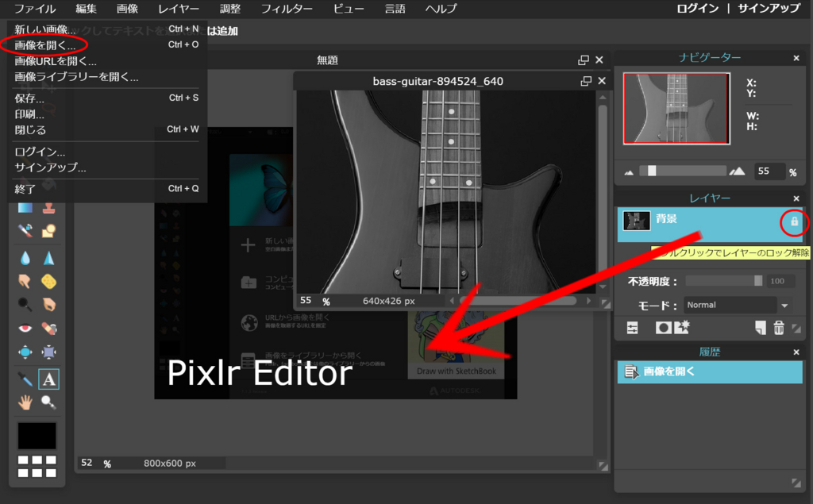Select the Spot Heal bandage tool

[x=48, y=329]
